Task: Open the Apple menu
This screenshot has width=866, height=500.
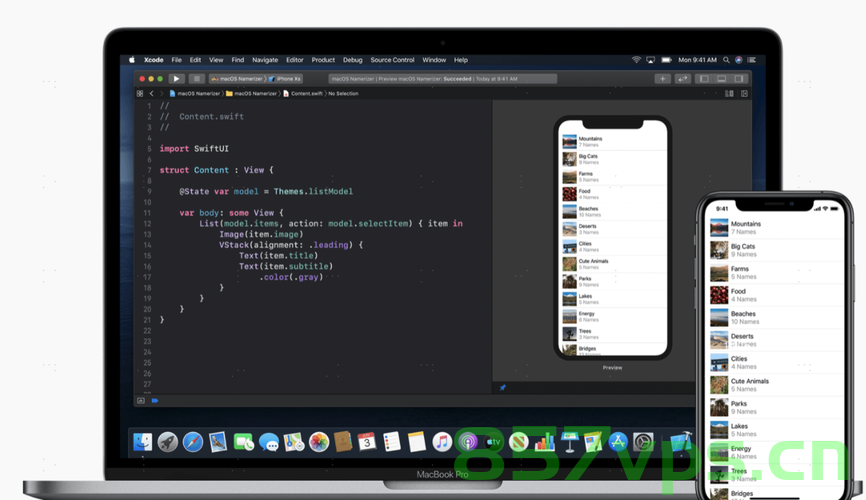Action: click(131, 60)
